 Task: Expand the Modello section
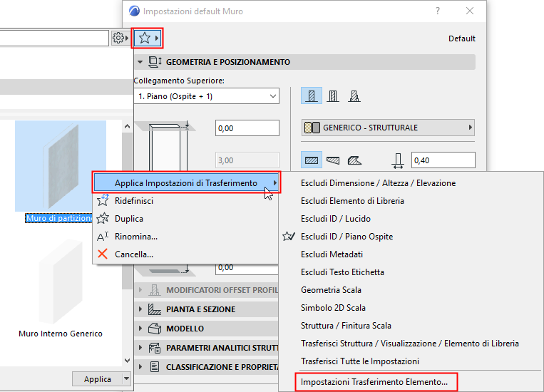140,328
